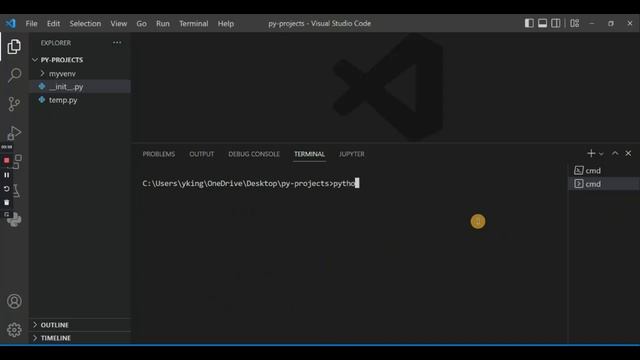Open the Python icon in activity bar
640x360 pixels.
coord(15,220)
